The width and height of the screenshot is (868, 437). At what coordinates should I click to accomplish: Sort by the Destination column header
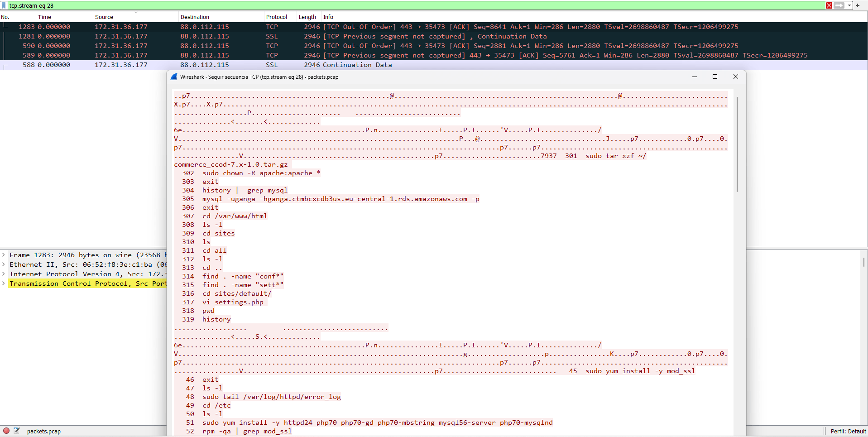point(221,17)
